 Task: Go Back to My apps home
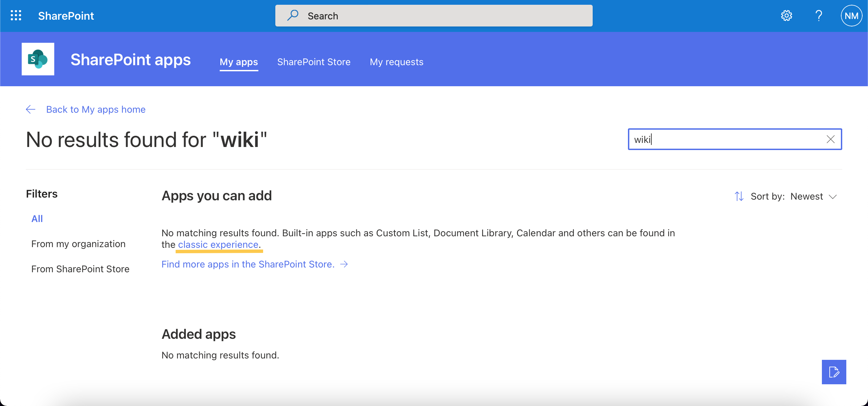[x=96, y=109]
